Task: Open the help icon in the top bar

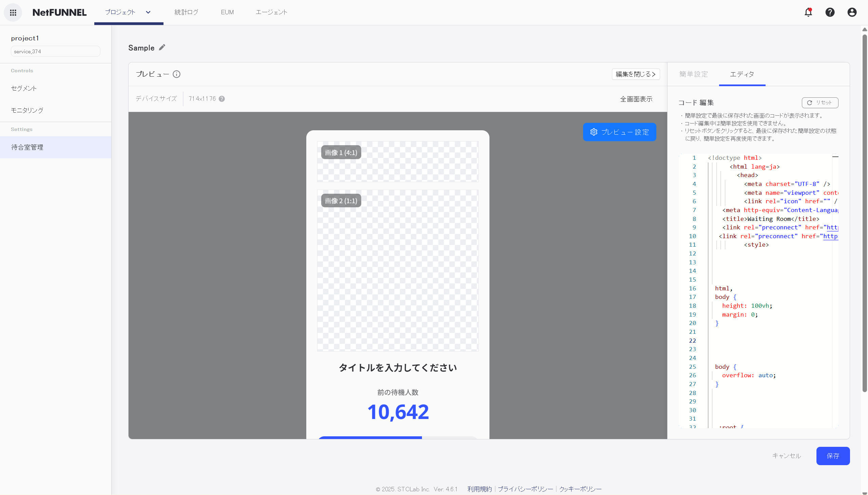Action: click(x=830, y=12)
